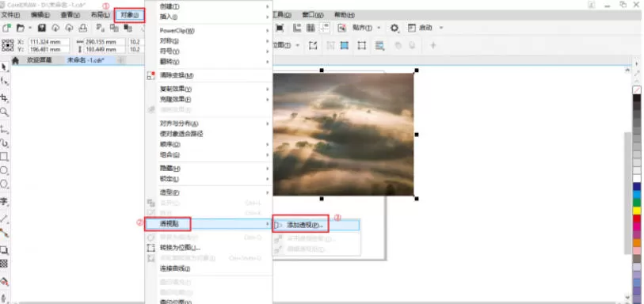Screen dimensions: 644x304
Task: Click the object origin grid icon
Action: 8,45
